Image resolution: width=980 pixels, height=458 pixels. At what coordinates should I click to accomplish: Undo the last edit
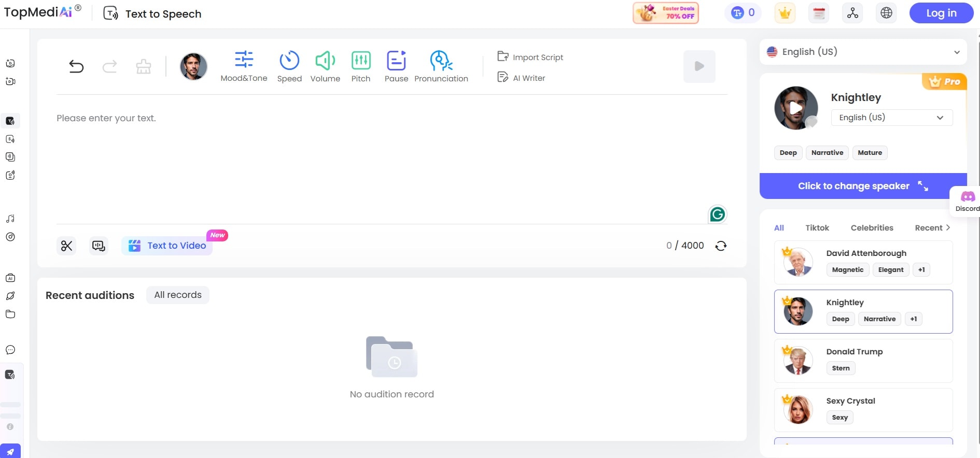click(x=76, y=66)
